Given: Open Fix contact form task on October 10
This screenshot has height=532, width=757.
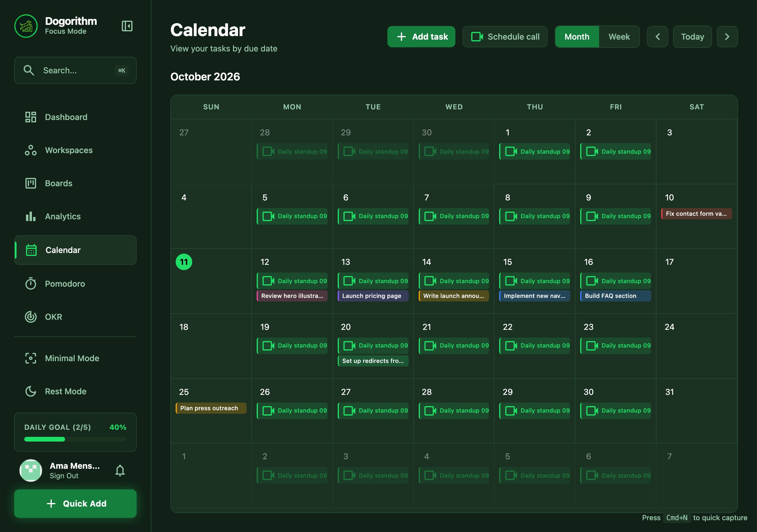Looking at the screenshot, I should click(x=696, y=214).
